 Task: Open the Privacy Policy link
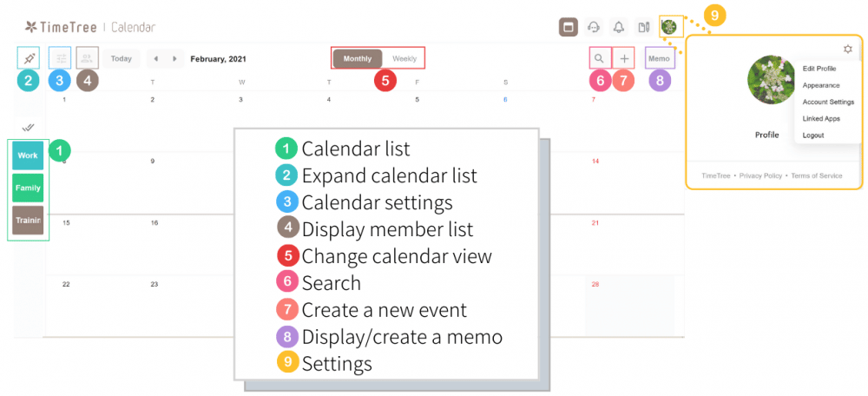(760, 175)
